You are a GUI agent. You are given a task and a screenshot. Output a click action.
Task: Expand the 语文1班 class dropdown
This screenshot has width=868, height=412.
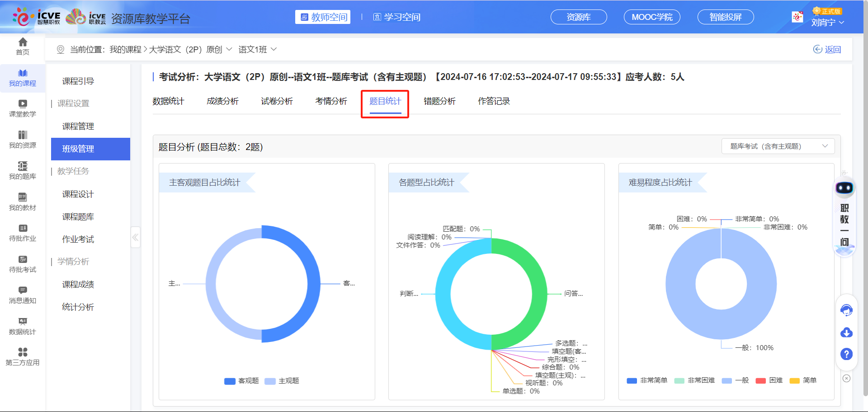pyautogui.click(x=257, y=49)
